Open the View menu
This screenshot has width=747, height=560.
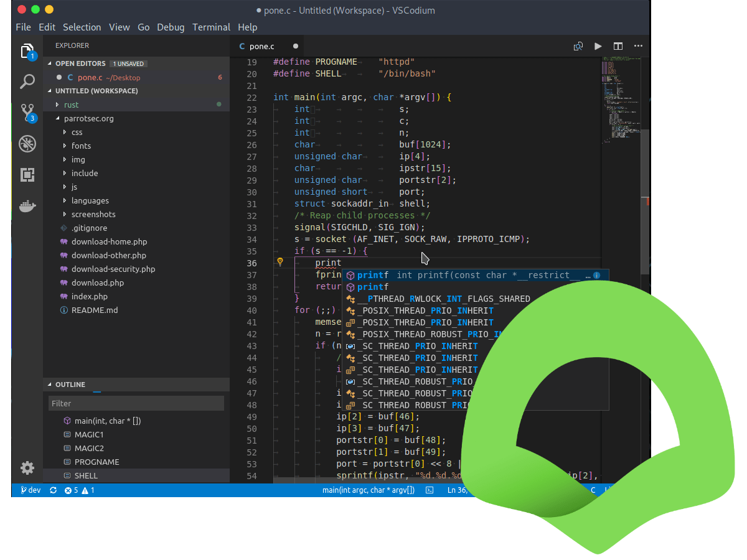pyautogui.click(x=120, y=27)
